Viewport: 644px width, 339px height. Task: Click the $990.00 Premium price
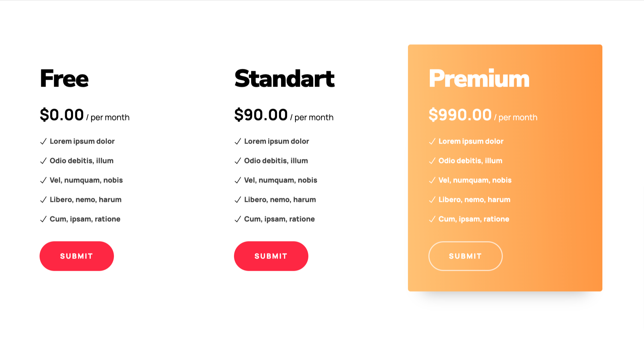[460, 115]
